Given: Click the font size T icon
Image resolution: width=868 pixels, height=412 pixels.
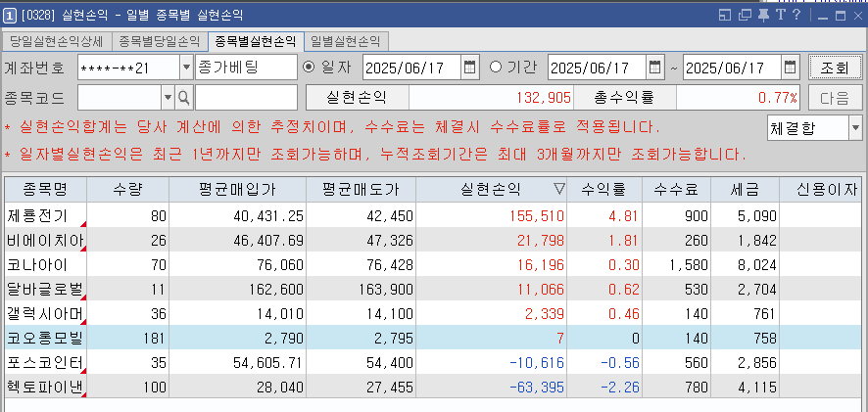Looking at the screenshot, I should point(780,15).
